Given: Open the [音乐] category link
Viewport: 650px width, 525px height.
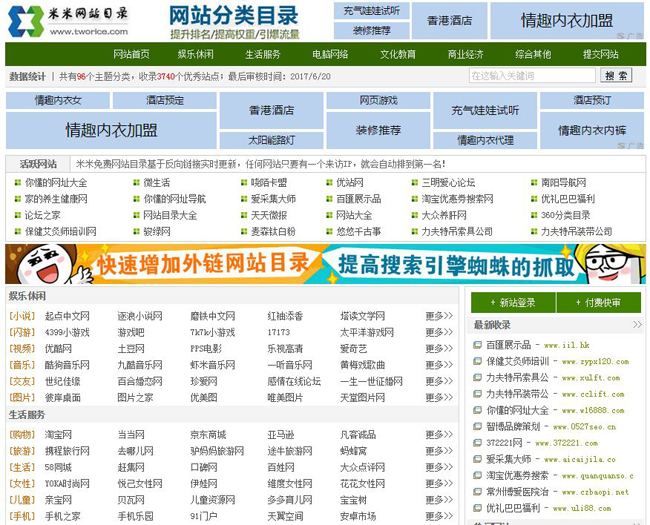Looking at the screenshot, I should [x=22, y=365].
